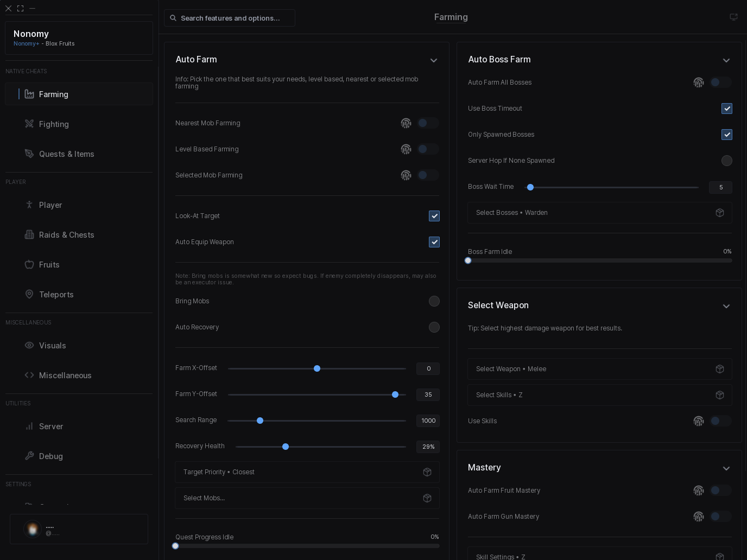Switch to the Fighting tab
The image size is (747, 560).
[x=79, y=124]
